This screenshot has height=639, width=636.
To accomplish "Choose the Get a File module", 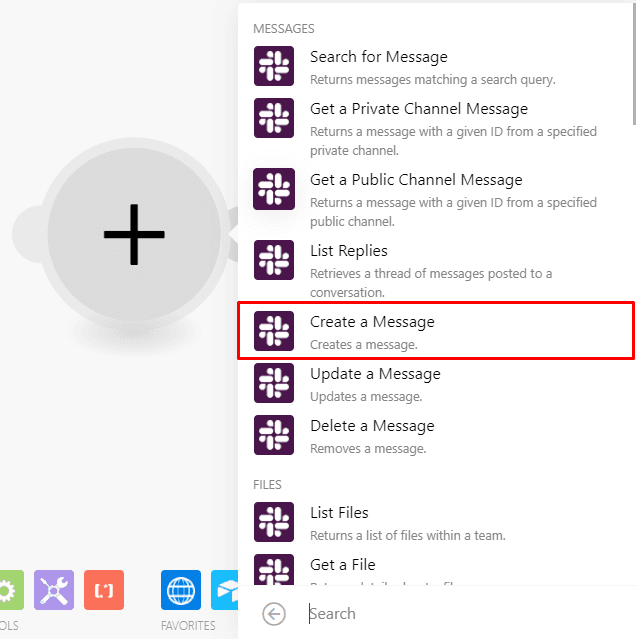I will click(x=342, y=565).
